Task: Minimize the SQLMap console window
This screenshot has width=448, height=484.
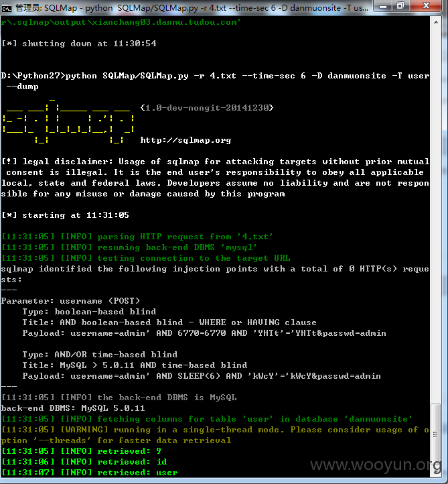Action: coord(382,6)
